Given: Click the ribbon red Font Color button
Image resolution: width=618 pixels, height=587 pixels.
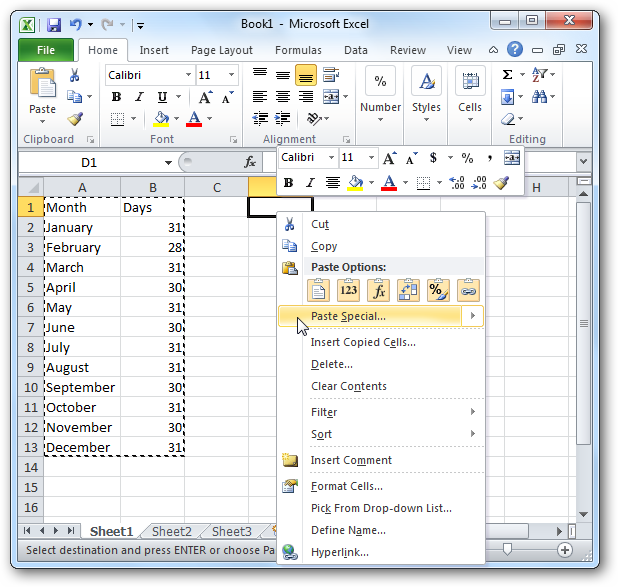Looking at the screenshot, I should pos(194,119).
